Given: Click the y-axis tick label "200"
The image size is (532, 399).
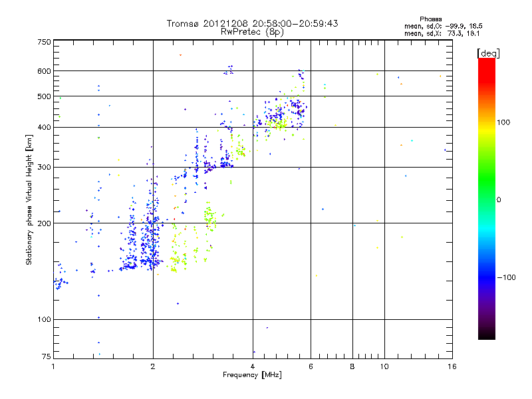Looking at the screenshot, I should (44, 223).
